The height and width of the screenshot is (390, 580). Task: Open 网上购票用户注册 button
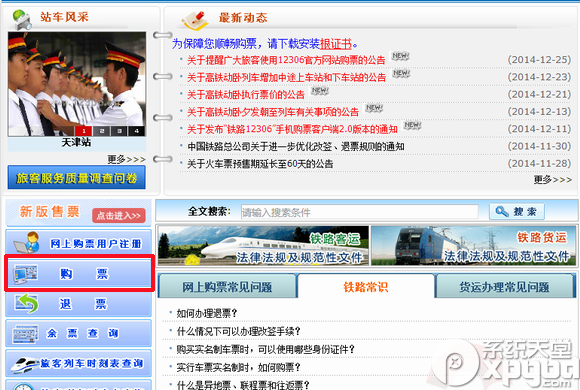pyautogui.click(x=78, y=242)
